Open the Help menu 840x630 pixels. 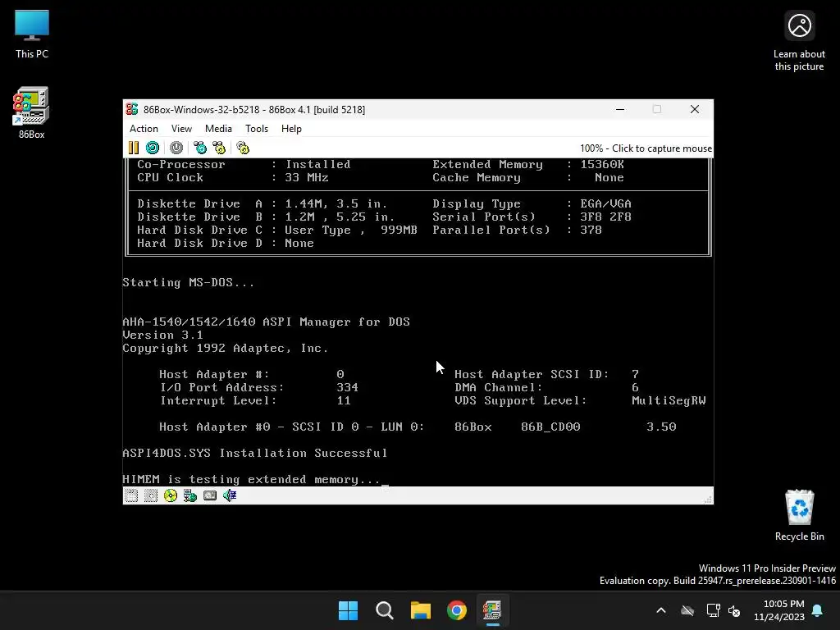[291, 129]
